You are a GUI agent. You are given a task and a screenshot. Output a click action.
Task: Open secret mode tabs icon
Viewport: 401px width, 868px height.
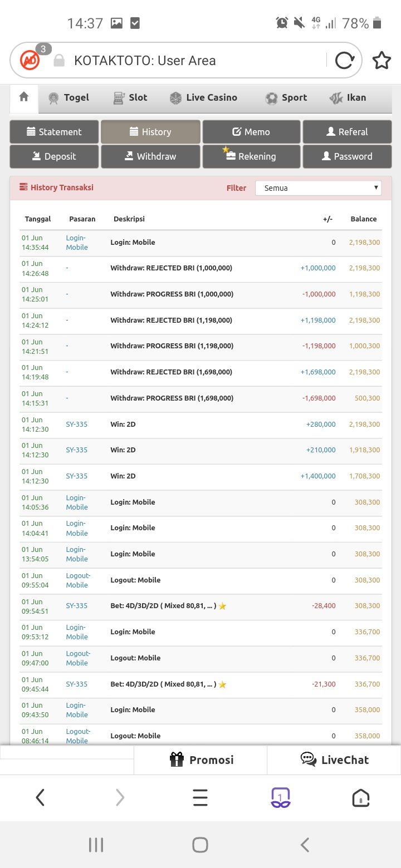[280, 798]
